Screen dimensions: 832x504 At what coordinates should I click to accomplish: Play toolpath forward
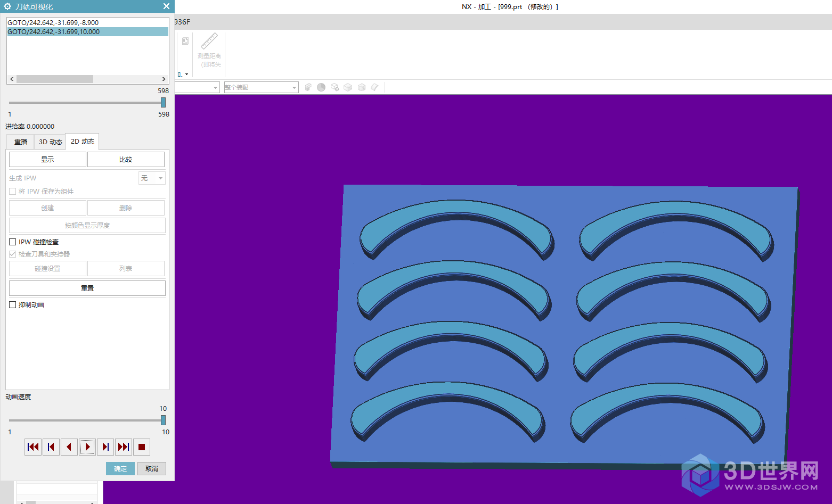click(x=87, y=447)
